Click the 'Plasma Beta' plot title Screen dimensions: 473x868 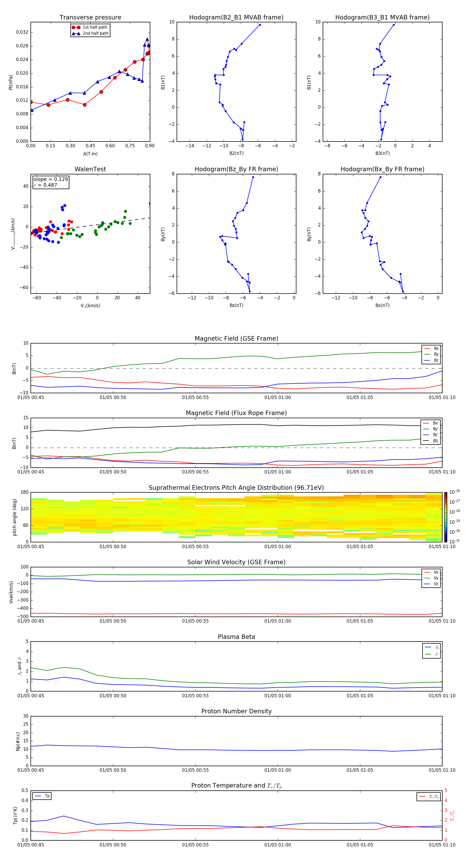(x=236, y=637)
